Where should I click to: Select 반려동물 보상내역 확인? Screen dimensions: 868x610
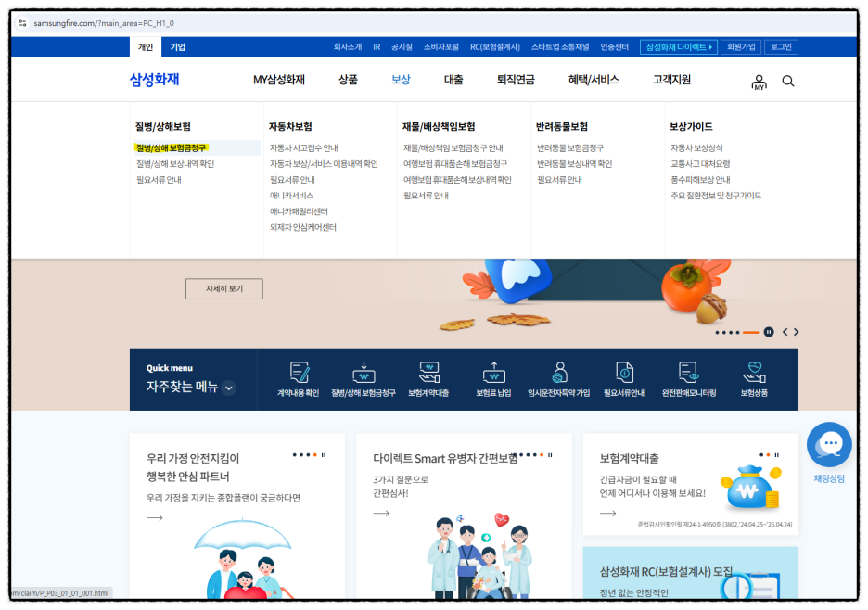tap(575, 164)
